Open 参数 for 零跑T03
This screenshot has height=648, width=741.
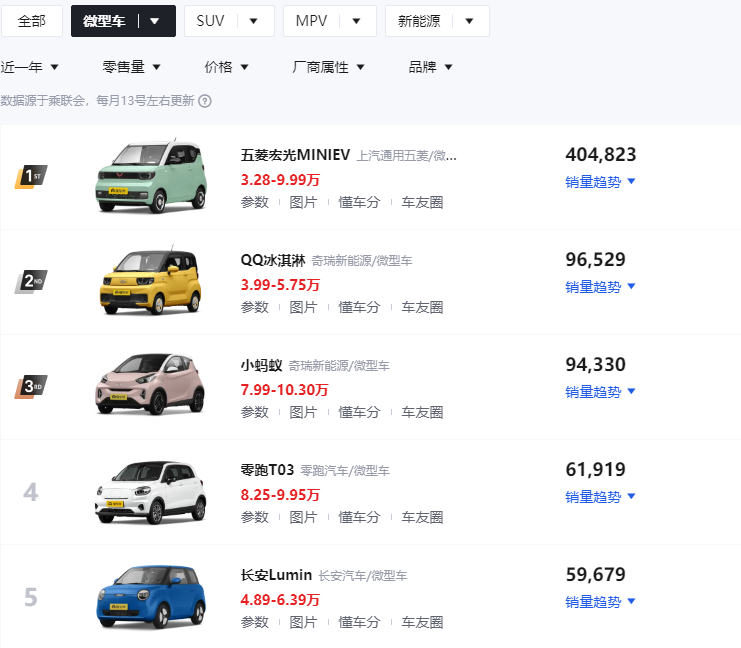pyautogui.click(x=255, y=517)
